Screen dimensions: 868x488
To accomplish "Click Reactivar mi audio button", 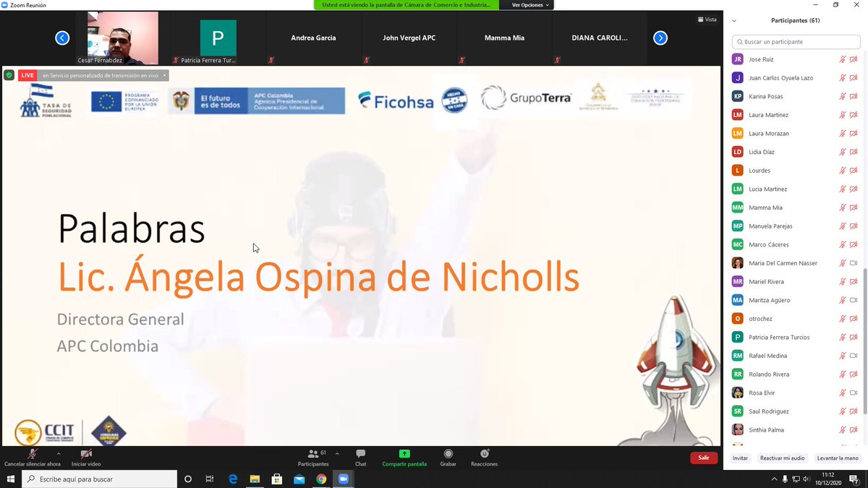I will pyautogui.click(x=782, y=458).
